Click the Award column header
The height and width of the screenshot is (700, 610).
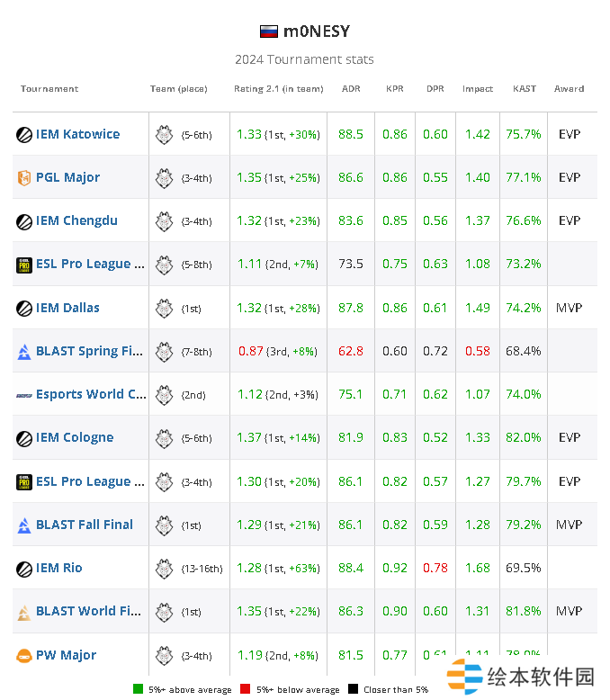569,89
